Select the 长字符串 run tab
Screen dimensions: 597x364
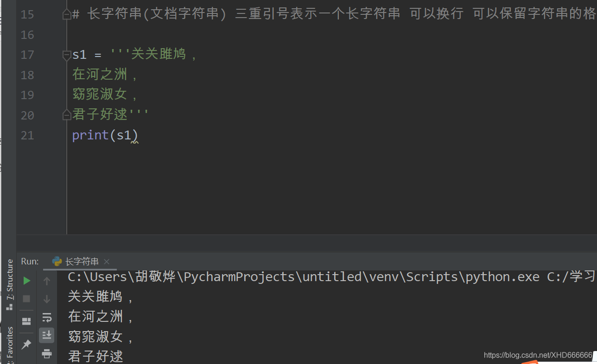(x=81, y=262)
